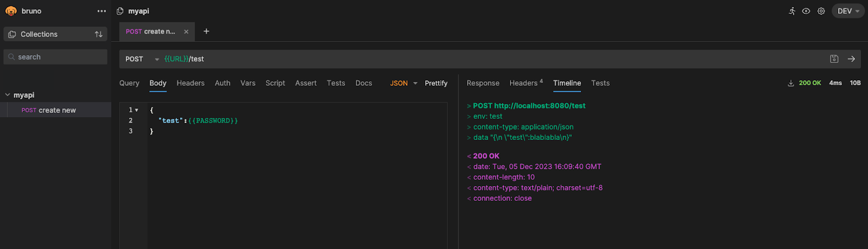Download the response with download icon
Viewport: 868px width, 249px height.
(x=791, y=83)
